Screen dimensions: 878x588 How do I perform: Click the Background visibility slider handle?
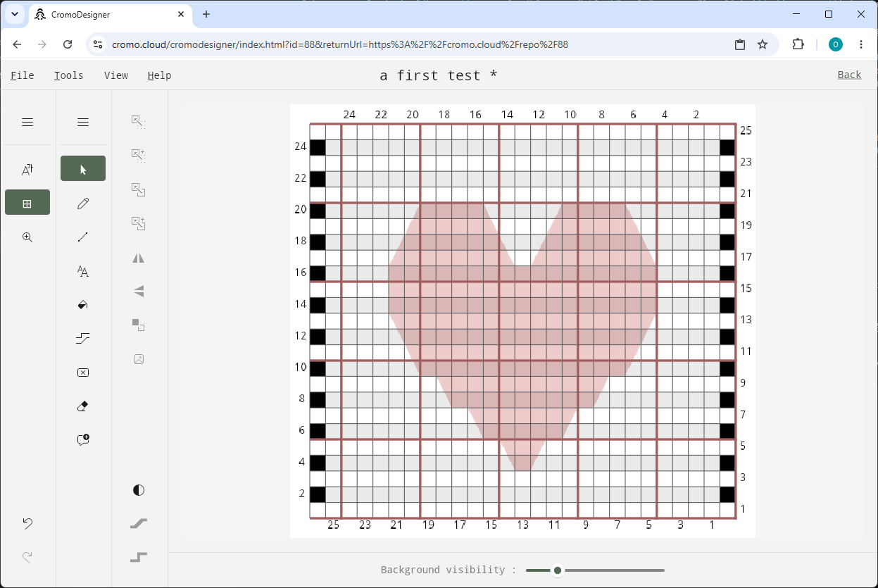558,570
